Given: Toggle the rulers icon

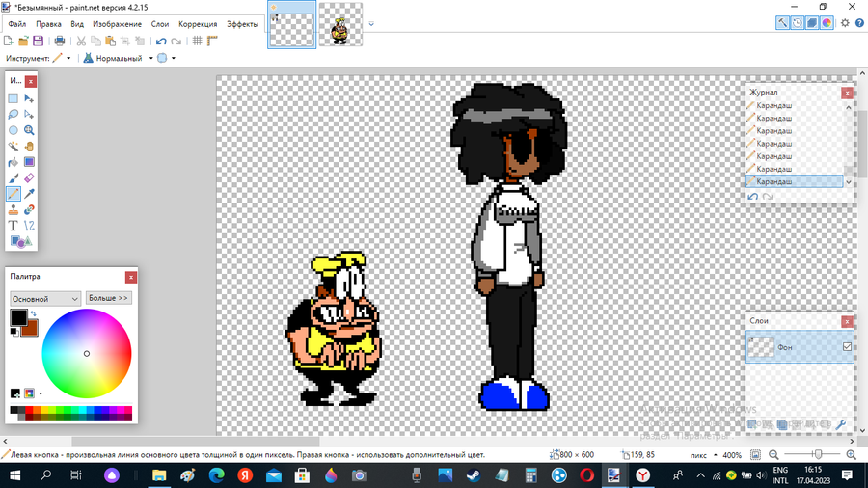Looking at the screenshot, I should 212,41.
